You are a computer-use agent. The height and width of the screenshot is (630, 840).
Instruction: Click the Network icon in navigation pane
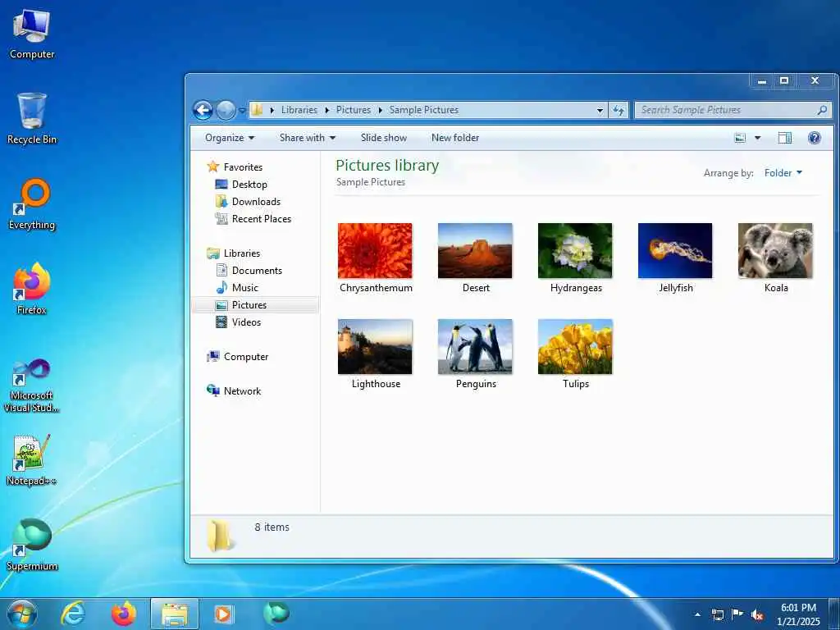pos(213,390)
